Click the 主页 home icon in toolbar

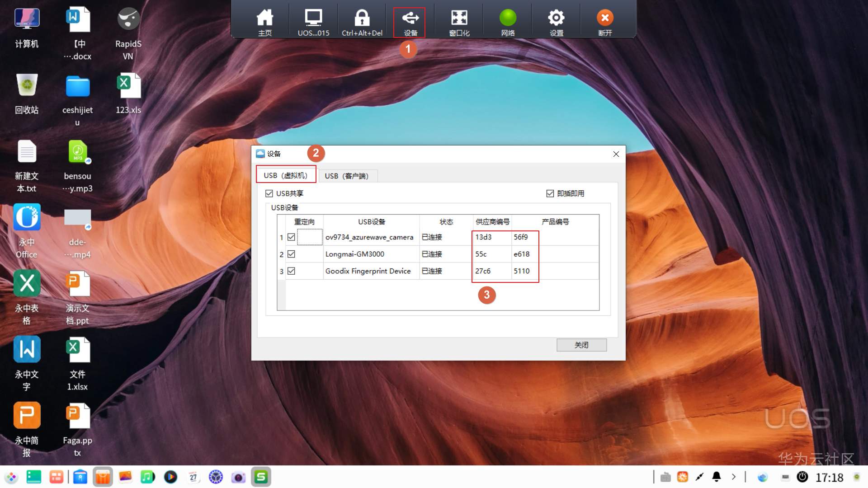pyautogui.click(x=265, y=19)
